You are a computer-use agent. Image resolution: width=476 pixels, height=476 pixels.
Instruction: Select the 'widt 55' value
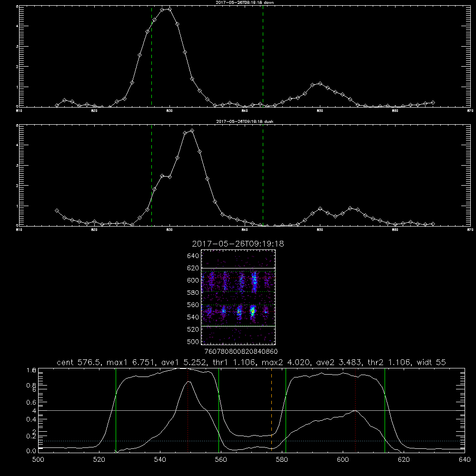coord(431,362)
